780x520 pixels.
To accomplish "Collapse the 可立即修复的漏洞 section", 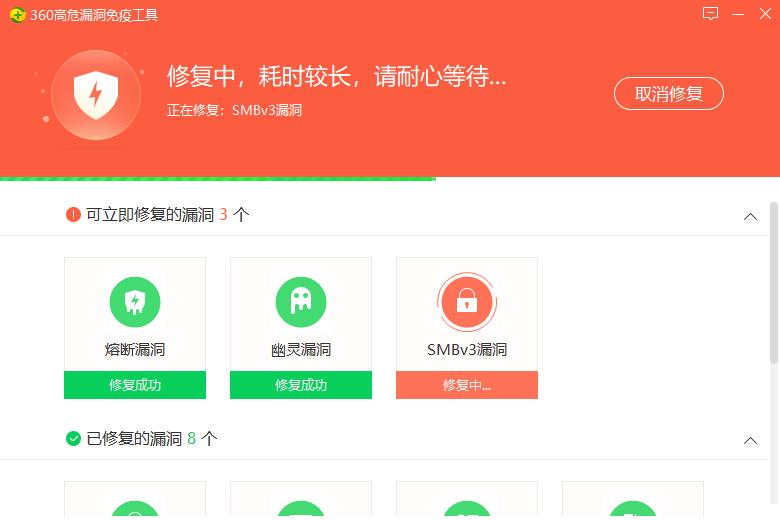I will (750, 216).
